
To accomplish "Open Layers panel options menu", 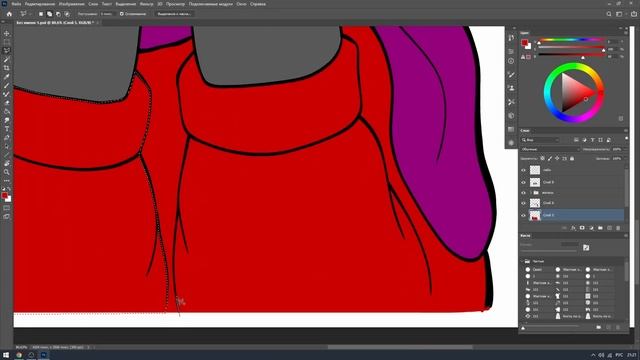I will point(626,131).
